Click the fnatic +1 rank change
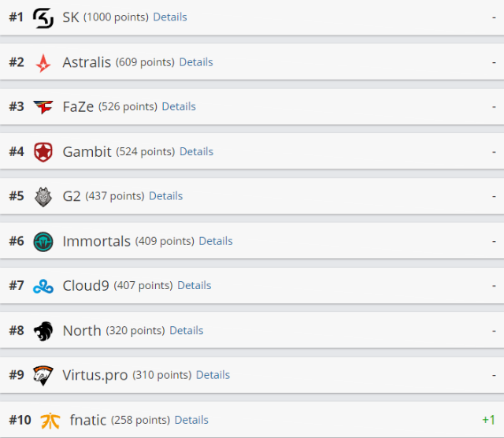 (488, 420)
